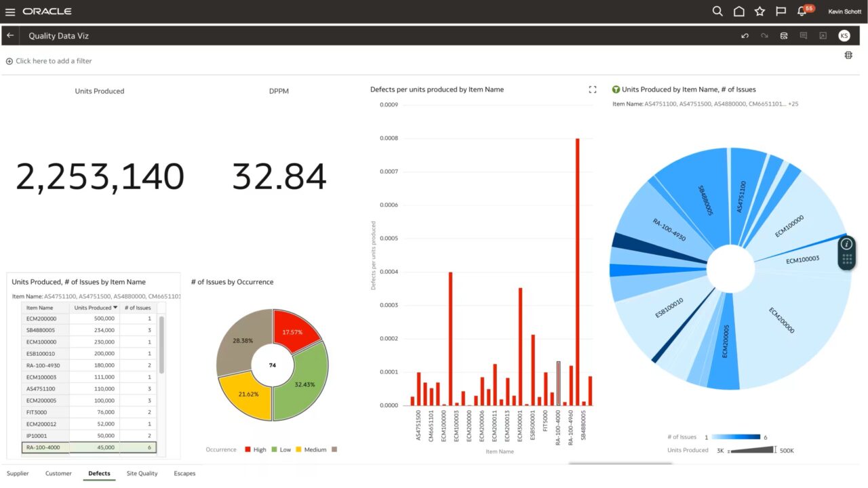Viewport: 868px width, 488px height.
Task: Click the Redo icon in the toolbar
Action: (764, 35)
